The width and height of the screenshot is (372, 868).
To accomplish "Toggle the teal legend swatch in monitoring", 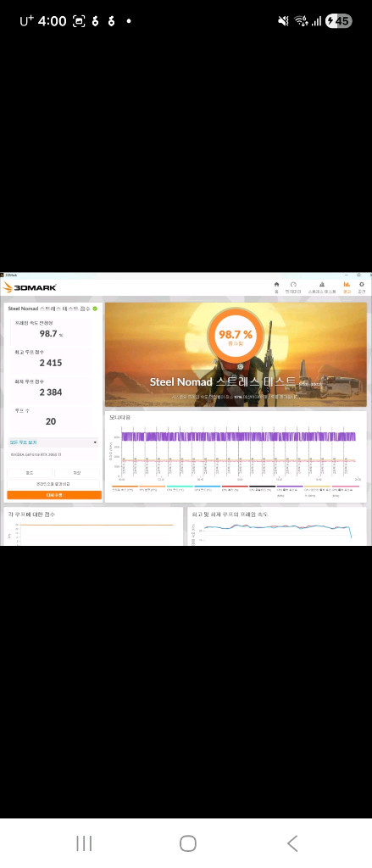I will [180, 487].
